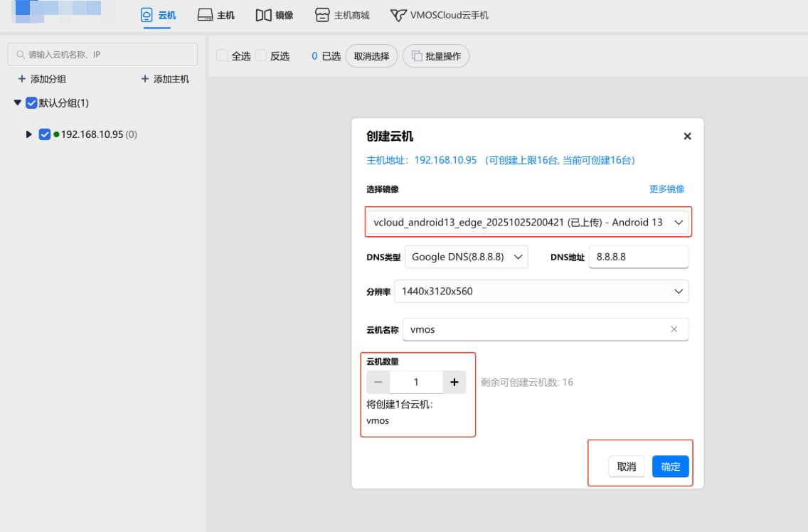
Task: Click the copy icon on 批量操作 button
Action: 417,56
